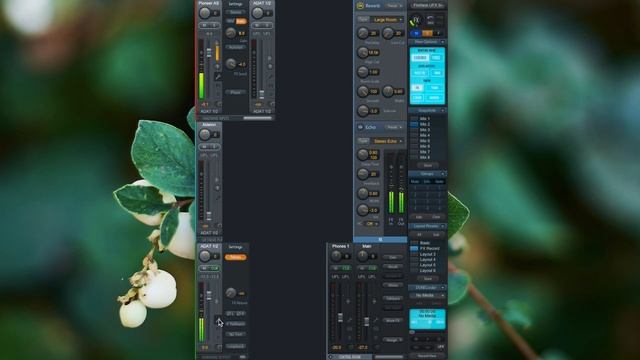
Task: Click the Loopback button in bottom ADAT settings
Action: [x=236, y=346]
